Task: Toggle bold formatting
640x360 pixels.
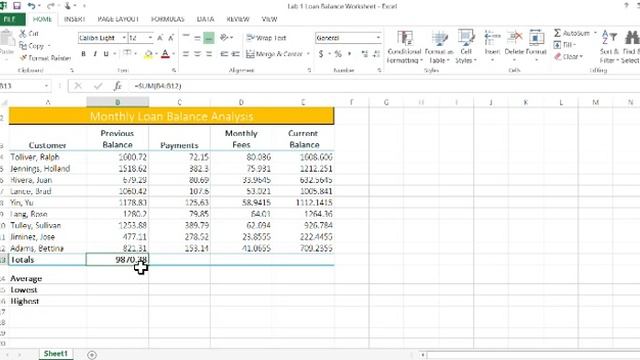Action: pyautogui.click(x=83, y=54)
